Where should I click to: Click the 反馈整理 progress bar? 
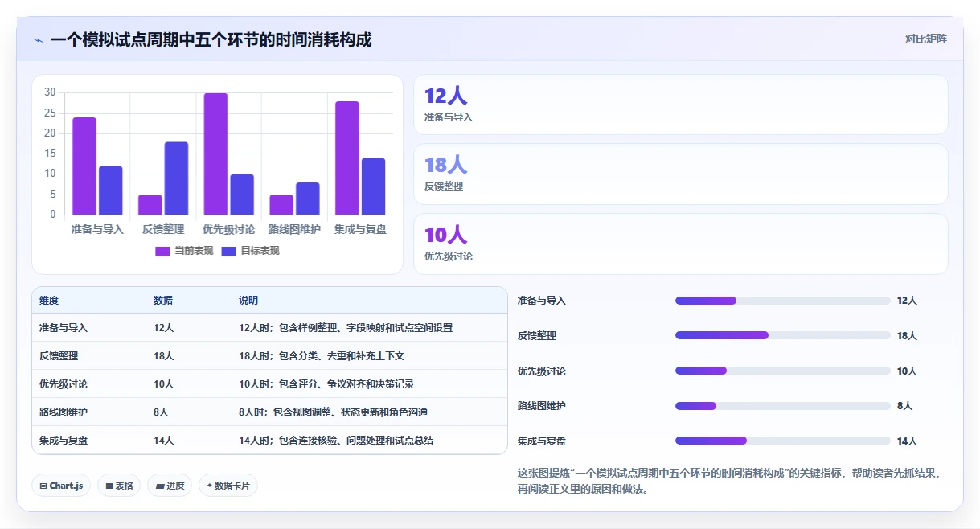click(x=783, y=335)
